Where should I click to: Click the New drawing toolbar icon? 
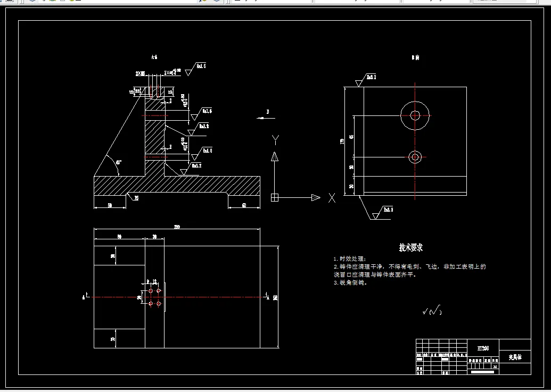(4, 2)
